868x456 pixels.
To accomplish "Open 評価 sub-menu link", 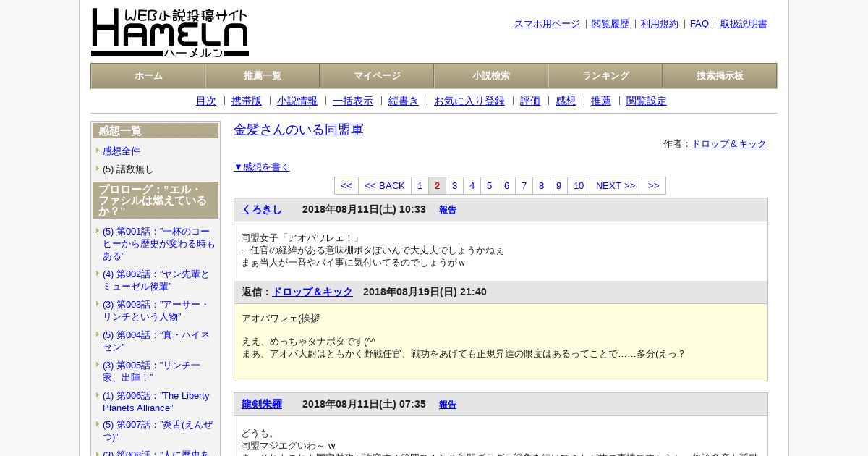I will click(x=530, y=101).
